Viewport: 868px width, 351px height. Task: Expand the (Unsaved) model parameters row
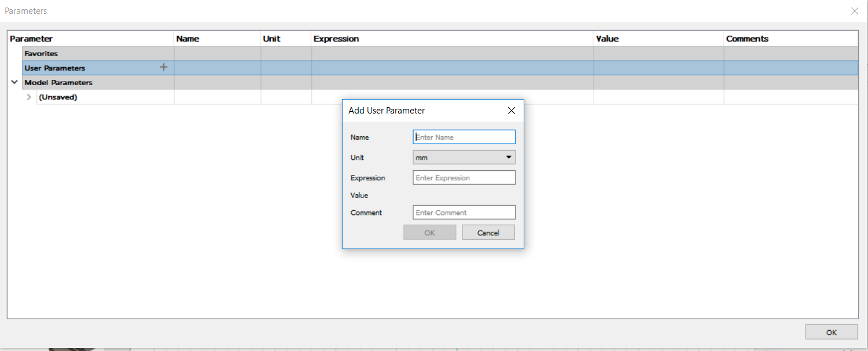coord(29,97)
